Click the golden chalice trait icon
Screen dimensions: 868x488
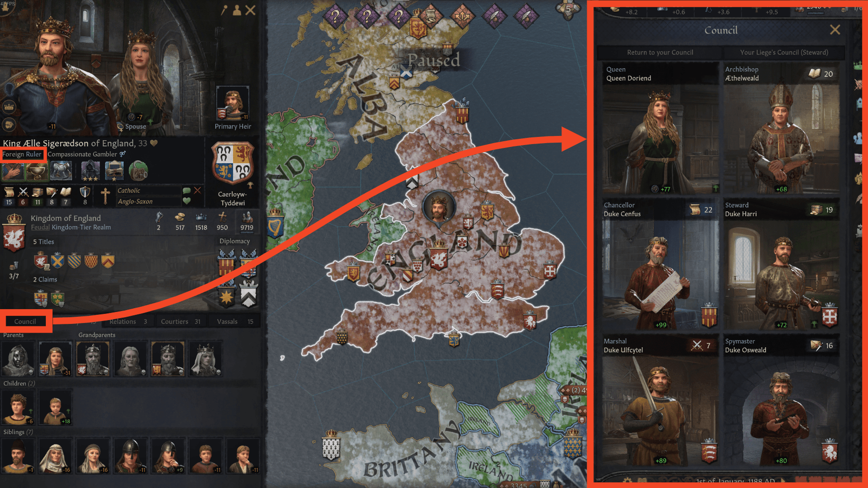pos(36,171)
